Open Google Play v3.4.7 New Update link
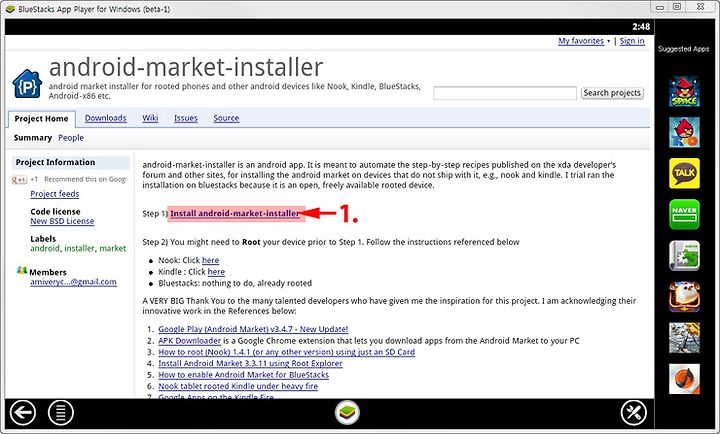The height and width of the screenshot is (434, 720). [253, 329]
